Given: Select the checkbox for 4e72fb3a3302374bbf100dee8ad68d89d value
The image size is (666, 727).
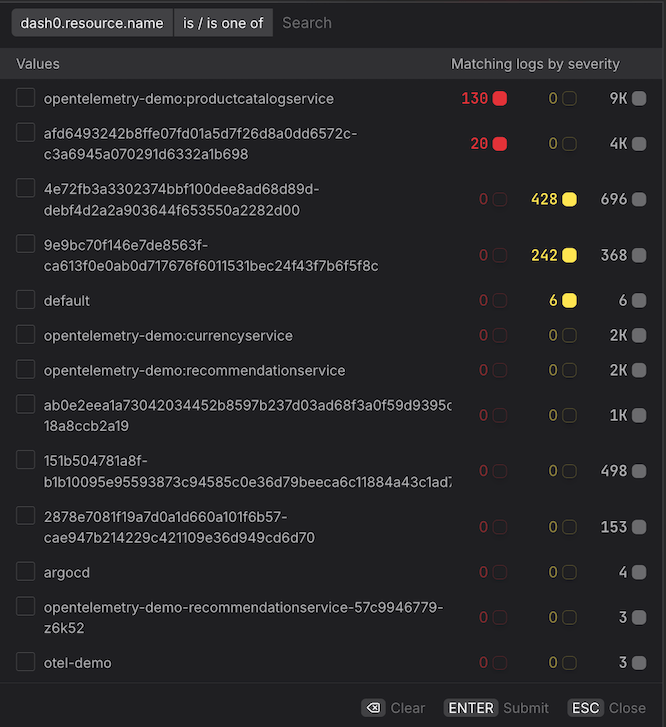Looking at the screenshot, I should (x=26, y=188).
